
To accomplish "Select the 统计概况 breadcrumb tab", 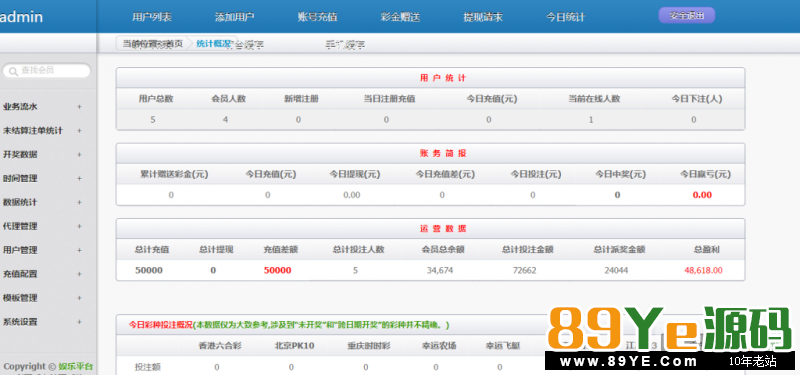I will point(213,44).
